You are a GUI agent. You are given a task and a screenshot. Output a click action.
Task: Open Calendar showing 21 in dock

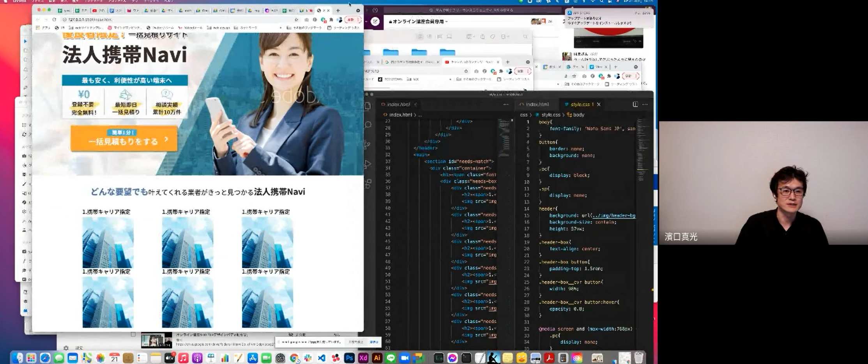pyautogui.click(x=114, y=358)
